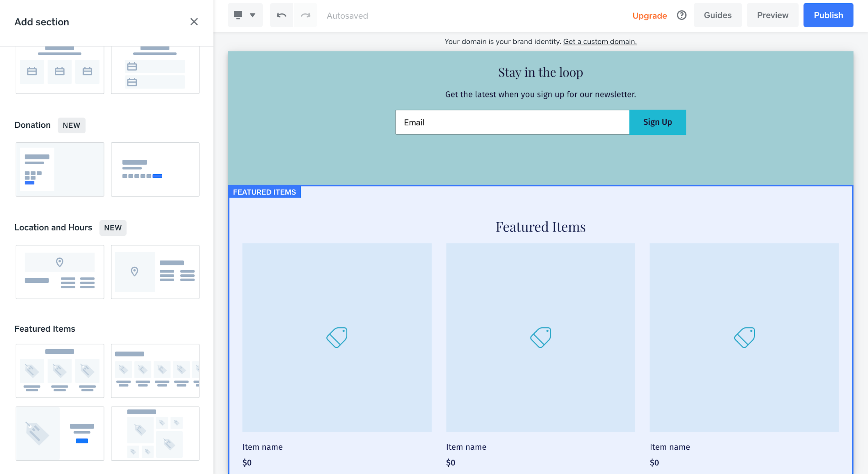868x474 pixels.
Task: Click the redo arrow icon
Action: (x=305, y=15)
